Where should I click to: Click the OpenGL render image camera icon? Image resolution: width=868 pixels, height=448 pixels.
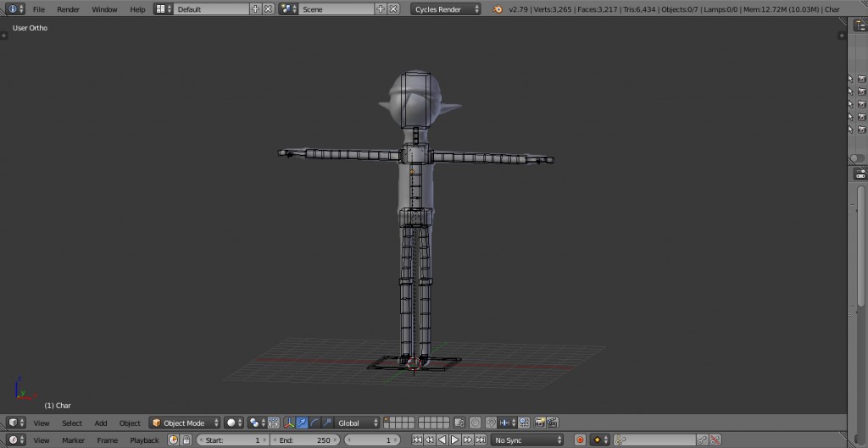tap(539, 423)
